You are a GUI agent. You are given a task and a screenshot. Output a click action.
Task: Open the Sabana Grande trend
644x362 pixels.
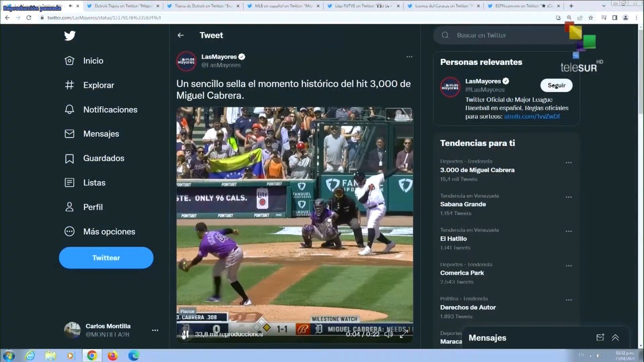point(463,204)
